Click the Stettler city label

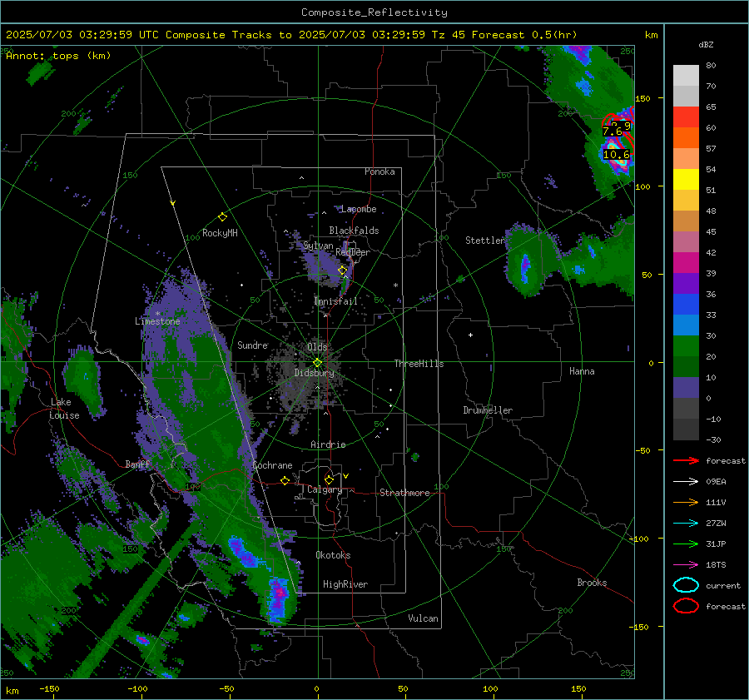coord(485,241)
